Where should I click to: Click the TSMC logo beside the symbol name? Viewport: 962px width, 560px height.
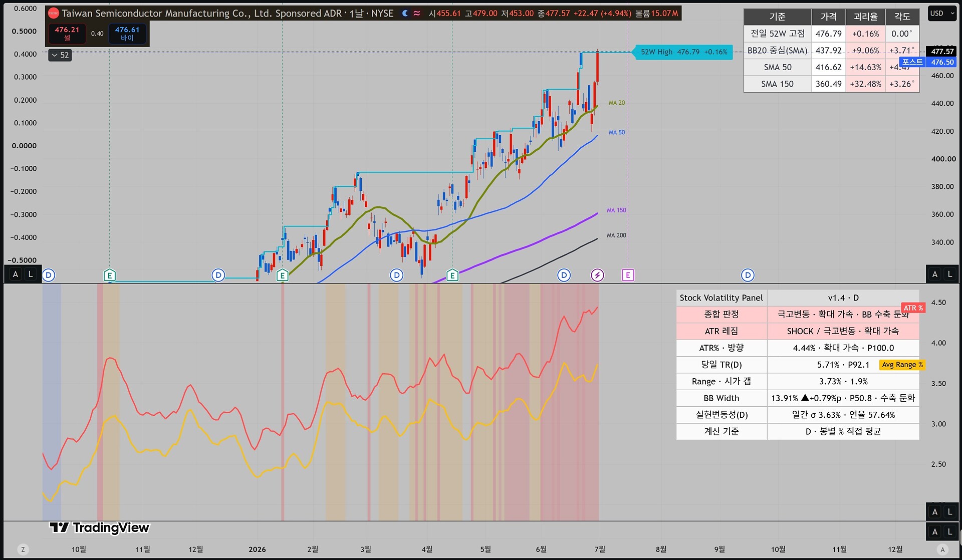tap(53, 14)
